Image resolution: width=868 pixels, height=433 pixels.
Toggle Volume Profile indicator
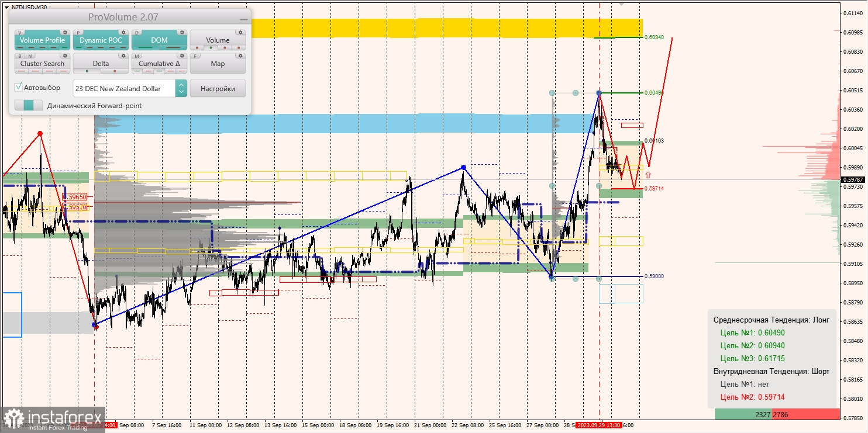click(42, 40)
